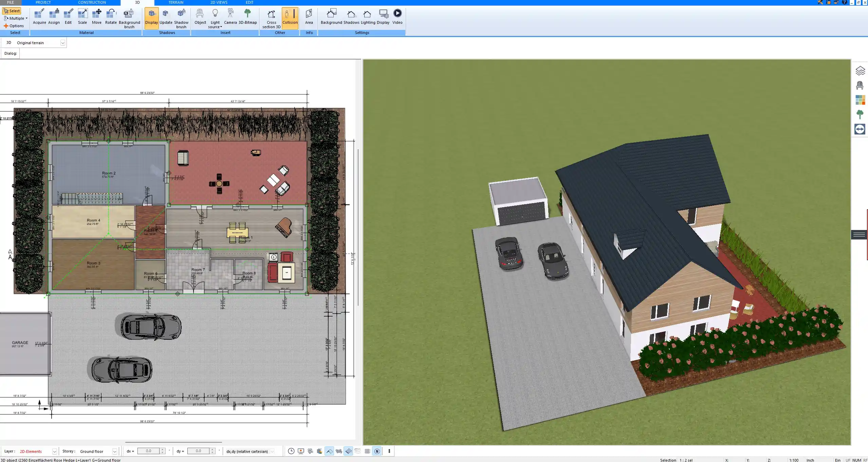This screenshot has width=868, height=462.
Task: Open the furniture chair catalog in sidebar
Action: click(860, 85)
